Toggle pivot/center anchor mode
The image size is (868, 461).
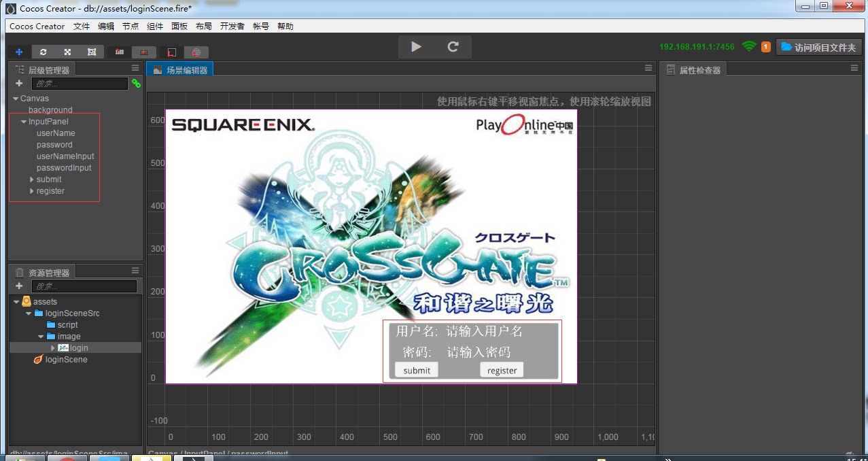pyautogui.click(x=120, y=52)
